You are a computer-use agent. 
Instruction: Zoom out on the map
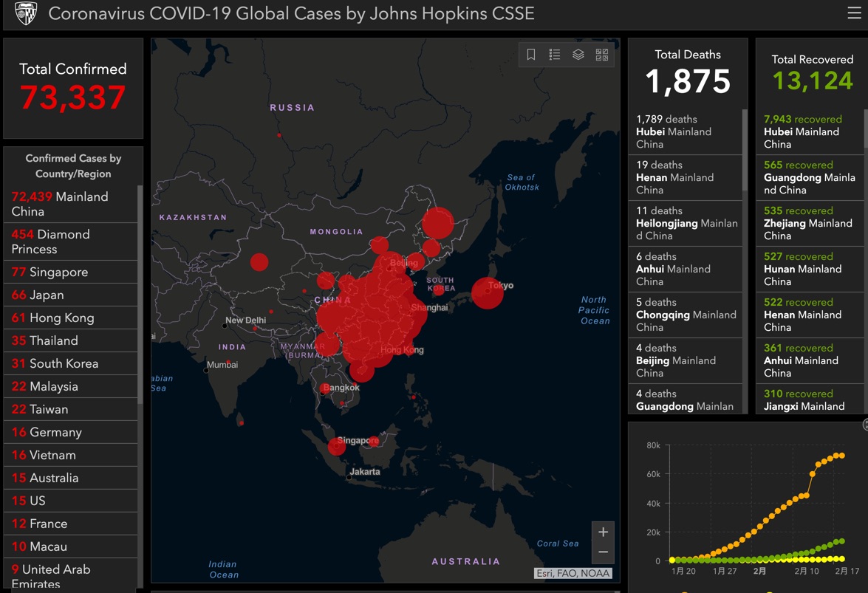point(604,552)
